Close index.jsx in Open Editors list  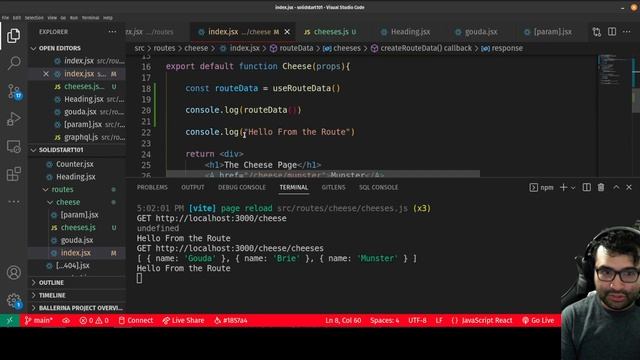coord(46,74)
